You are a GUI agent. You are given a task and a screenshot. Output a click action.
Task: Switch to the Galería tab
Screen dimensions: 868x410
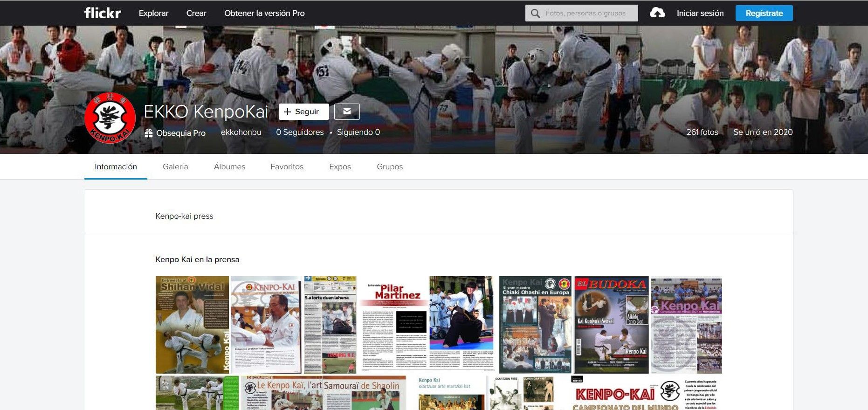click(x=175, y=167)
